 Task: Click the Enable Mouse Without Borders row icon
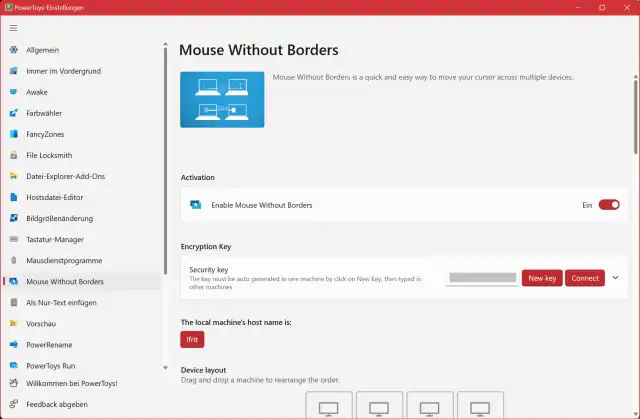(x=196, y=205)
